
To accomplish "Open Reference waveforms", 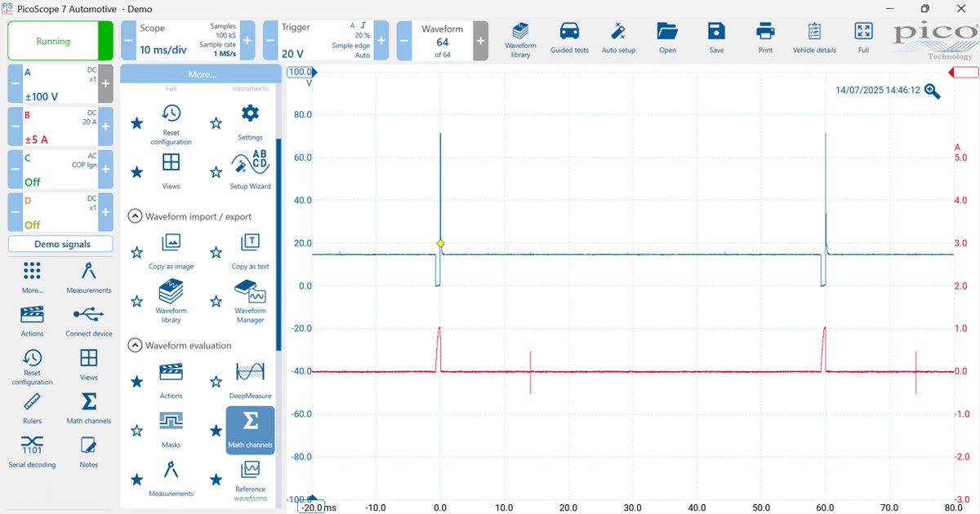I will click(250, 481).
